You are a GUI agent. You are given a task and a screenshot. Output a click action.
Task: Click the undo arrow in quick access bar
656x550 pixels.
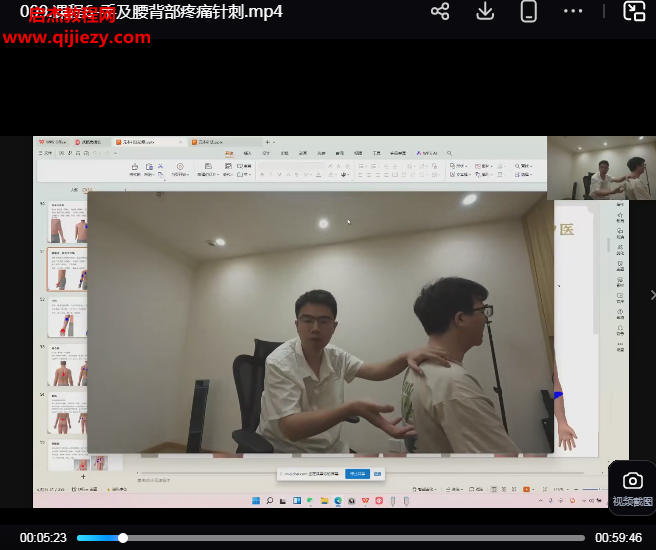(95, 153)
